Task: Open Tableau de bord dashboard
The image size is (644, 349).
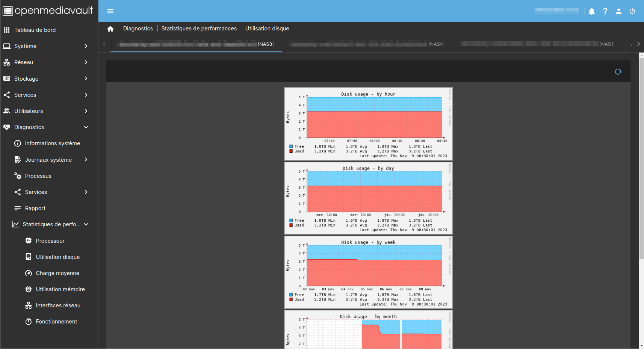Action: click(x=35, y=30)
